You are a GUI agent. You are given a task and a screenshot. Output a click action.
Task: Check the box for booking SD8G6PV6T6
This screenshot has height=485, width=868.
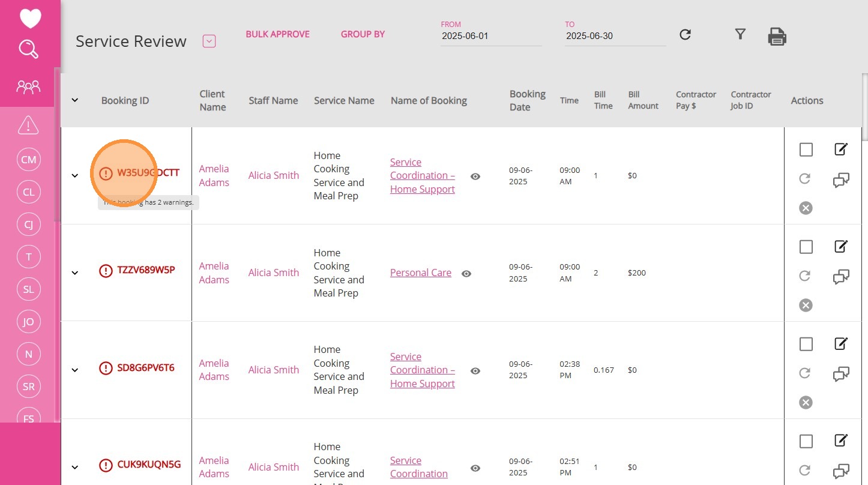[806, 344]
